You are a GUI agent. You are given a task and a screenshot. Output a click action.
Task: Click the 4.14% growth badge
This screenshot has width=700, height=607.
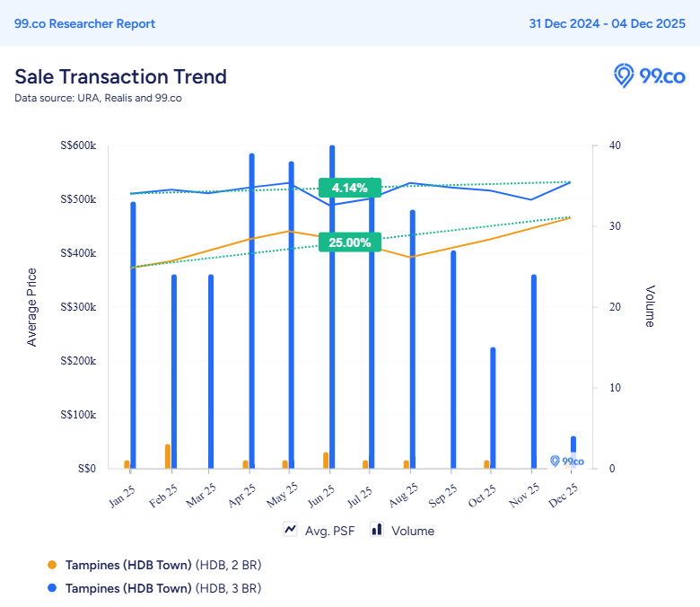349,188
